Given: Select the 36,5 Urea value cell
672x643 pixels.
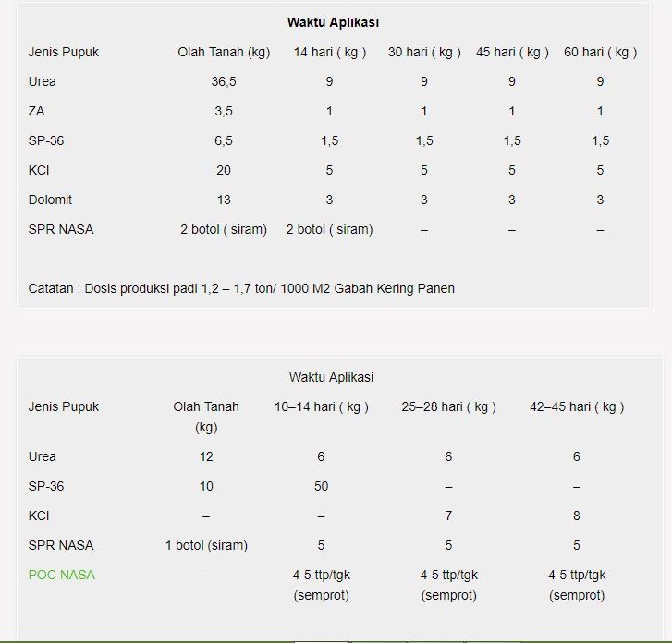Looking at the screenshot, I should click(224, 81).
